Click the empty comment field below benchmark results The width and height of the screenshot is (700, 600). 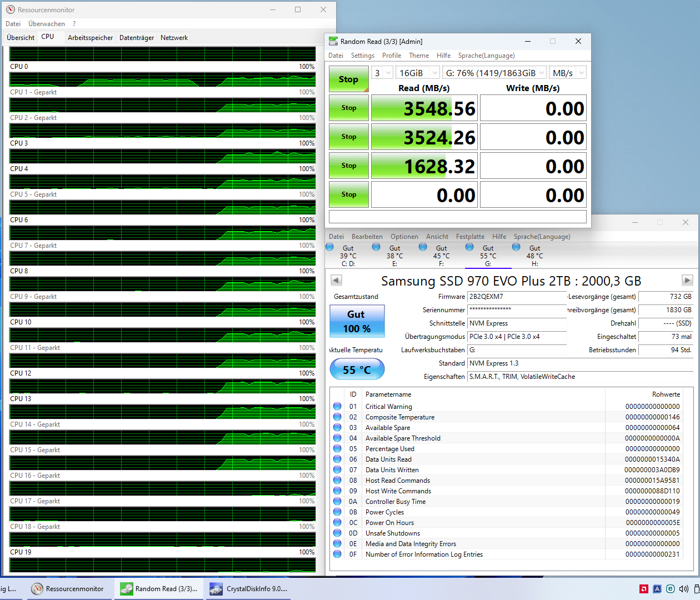(458, 217)
